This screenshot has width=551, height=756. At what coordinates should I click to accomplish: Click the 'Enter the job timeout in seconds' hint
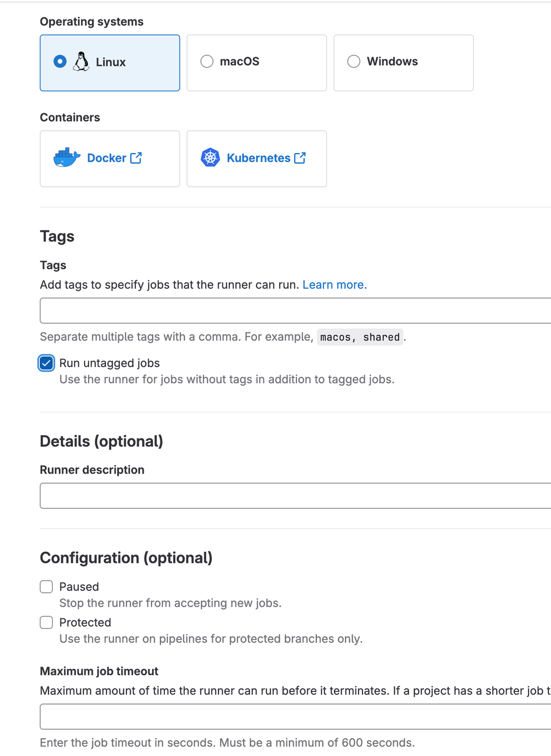pos(227,743)
